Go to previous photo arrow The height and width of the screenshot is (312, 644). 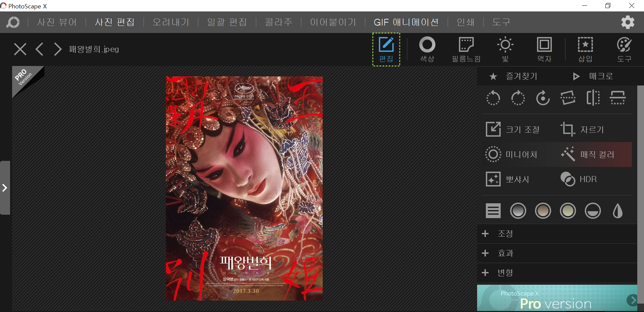39,49
